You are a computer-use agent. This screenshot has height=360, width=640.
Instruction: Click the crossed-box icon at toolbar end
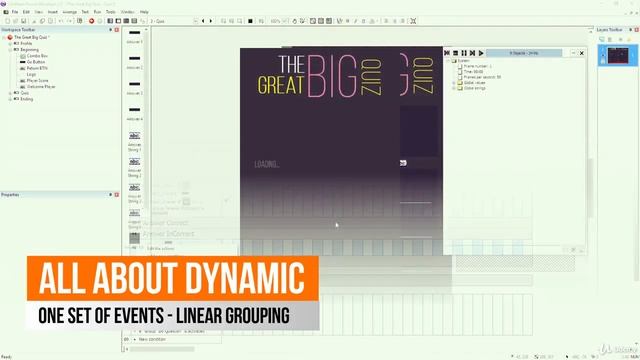pos(413,21)
